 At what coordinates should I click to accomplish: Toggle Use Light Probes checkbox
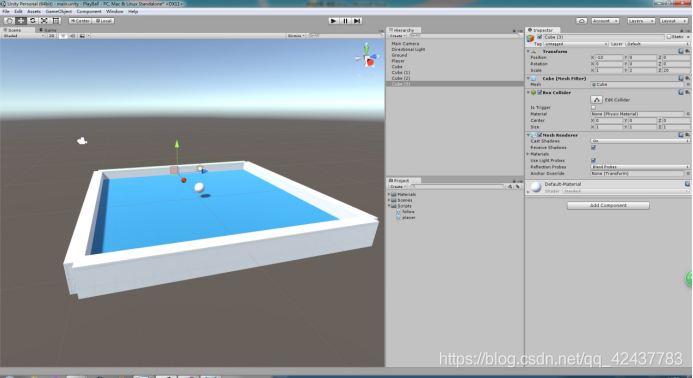pyautogui.click(x=594, y=160)
